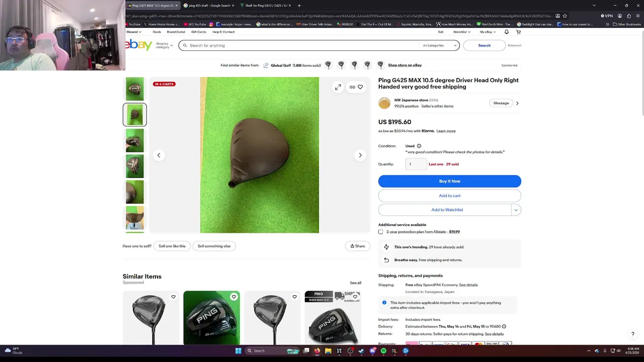Open the Stewent account dropdown
644x362 pixels.
click(x=133, y=32)
